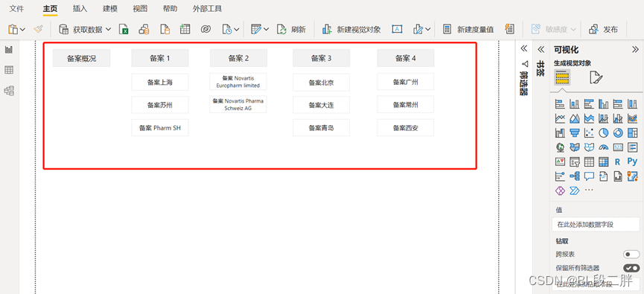Switch to Data table view in sidebar
The height and width of the screenshot is (294, 644).
tap(9, 70)
